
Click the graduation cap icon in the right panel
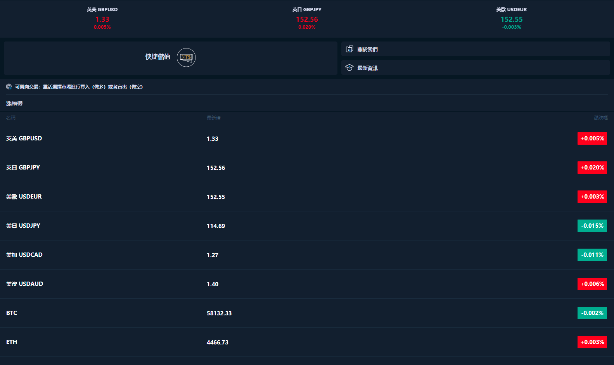click(349, 68)
